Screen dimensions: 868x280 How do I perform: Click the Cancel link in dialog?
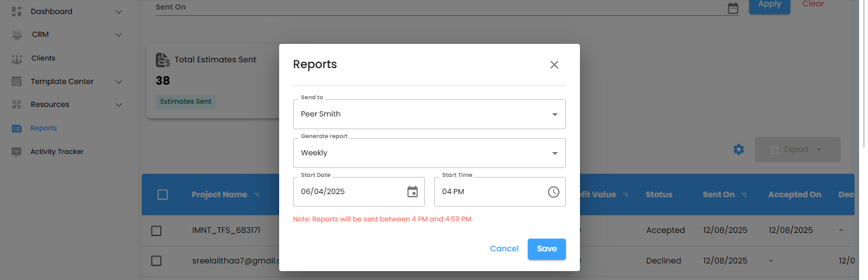coord(504,249)
